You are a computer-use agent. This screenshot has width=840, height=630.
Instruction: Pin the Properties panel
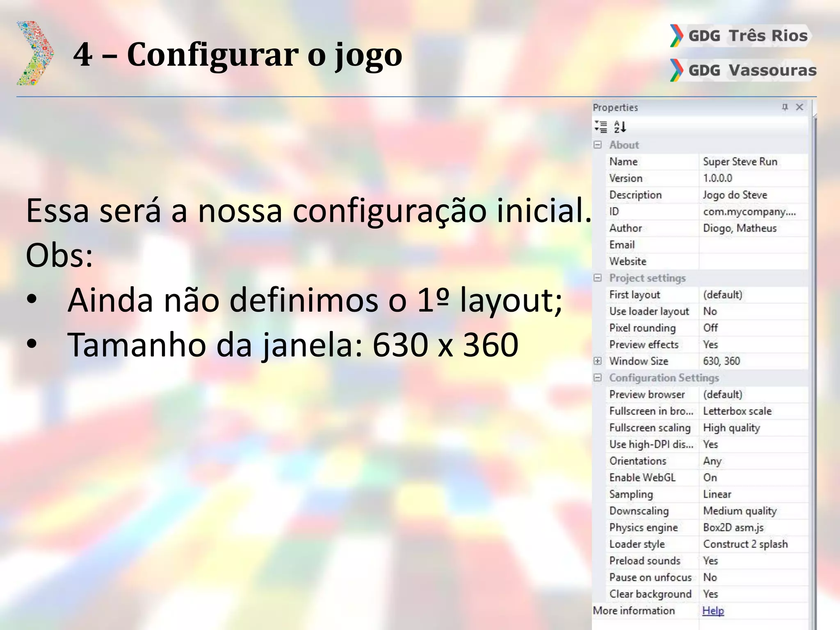785,107
